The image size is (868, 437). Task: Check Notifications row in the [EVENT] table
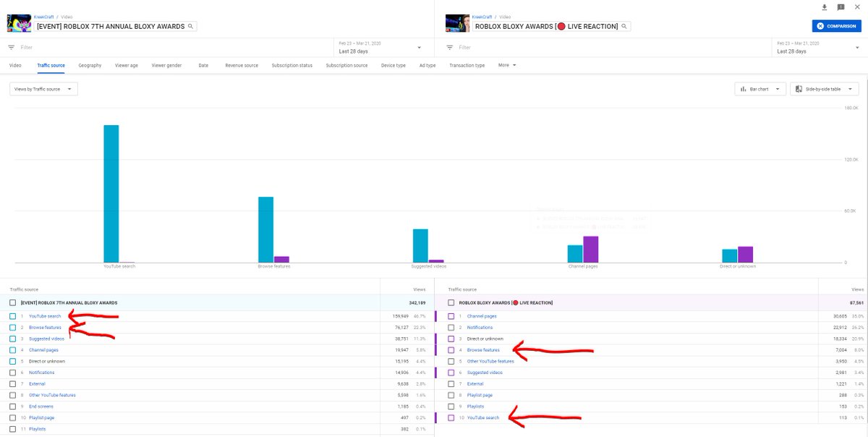click(12, 373)
